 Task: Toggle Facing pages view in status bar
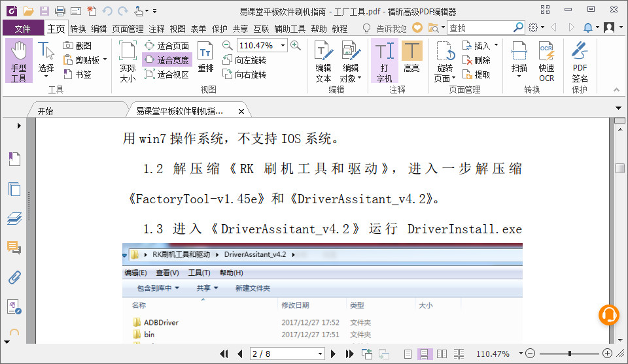click(x=442, y=354)
